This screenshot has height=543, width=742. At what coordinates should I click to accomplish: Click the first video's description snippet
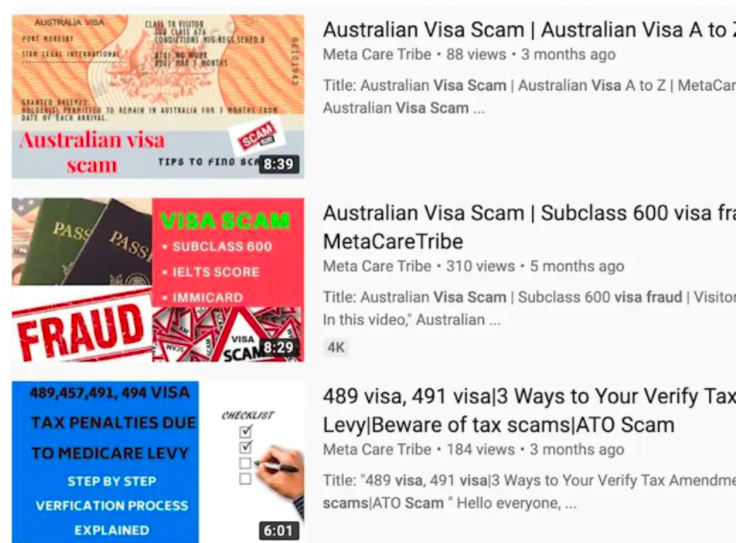click(x=529, y=97)
